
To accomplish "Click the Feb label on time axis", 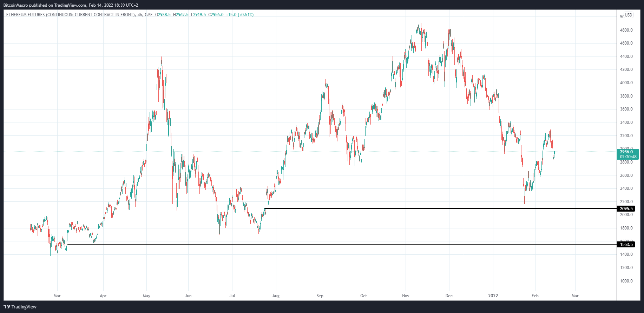I will coord(535,296).
